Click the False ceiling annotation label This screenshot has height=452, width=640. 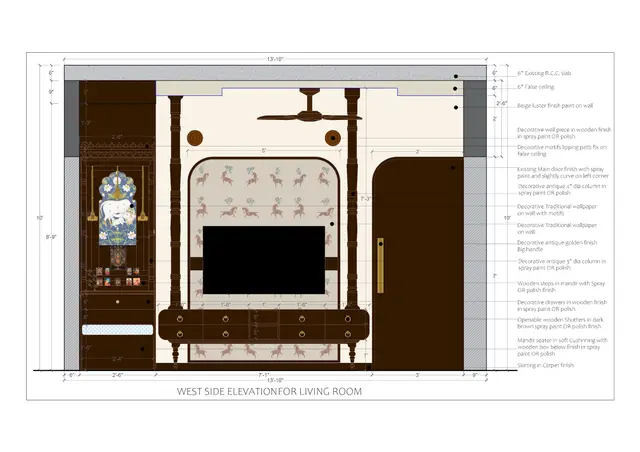pos(536,87)
